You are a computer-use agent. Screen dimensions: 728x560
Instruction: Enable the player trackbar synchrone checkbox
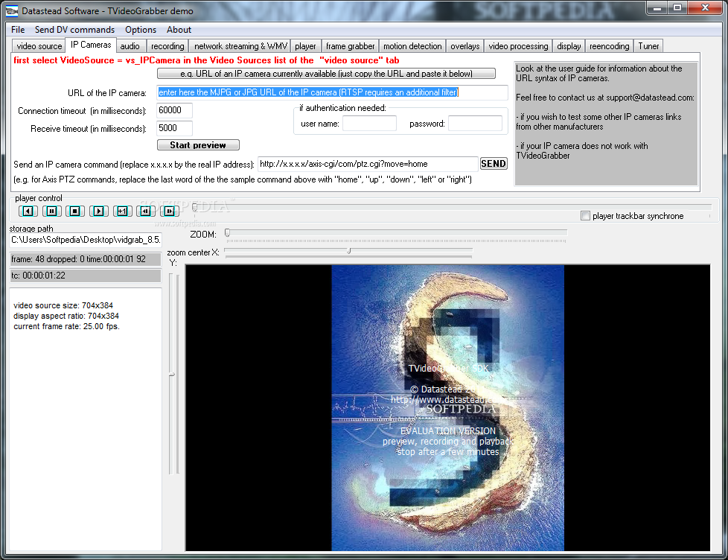click(585, 216)
